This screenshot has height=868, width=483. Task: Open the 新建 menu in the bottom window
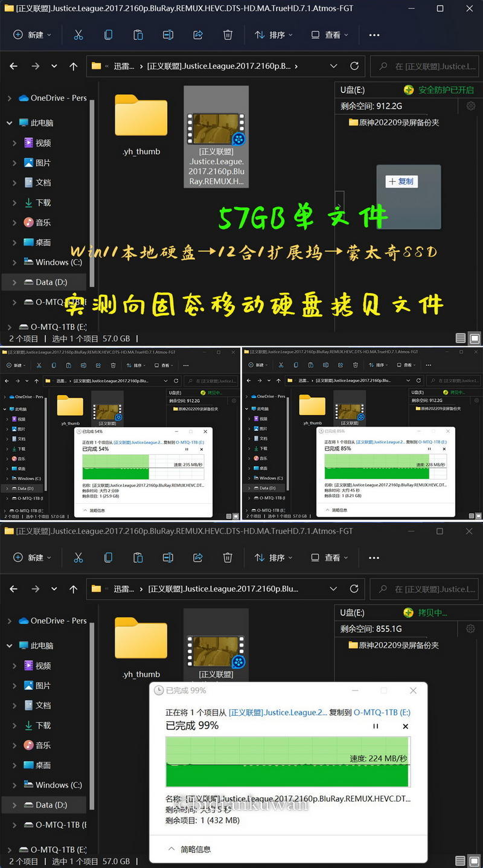pyautogui.click(x=32, y=558)
